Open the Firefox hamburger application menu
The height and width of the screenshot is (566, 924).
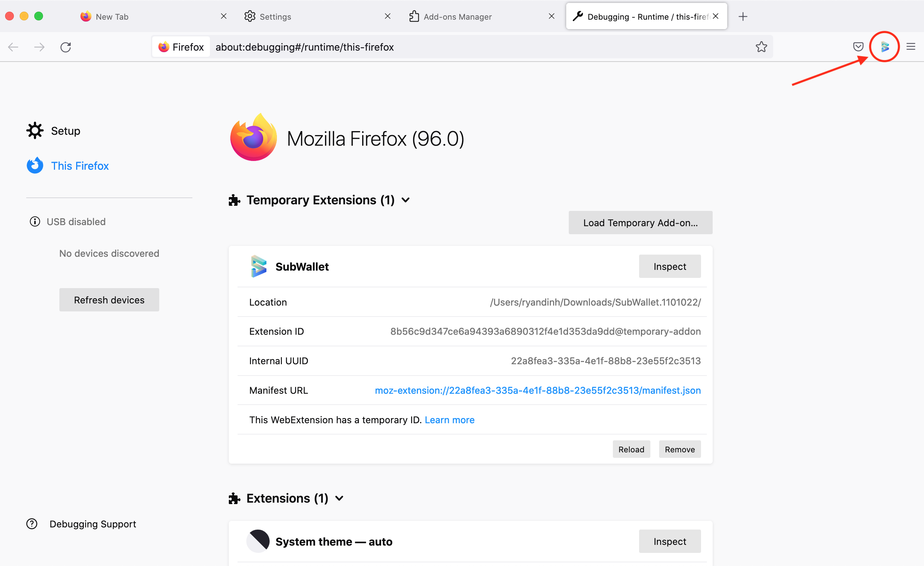[911, 47]
